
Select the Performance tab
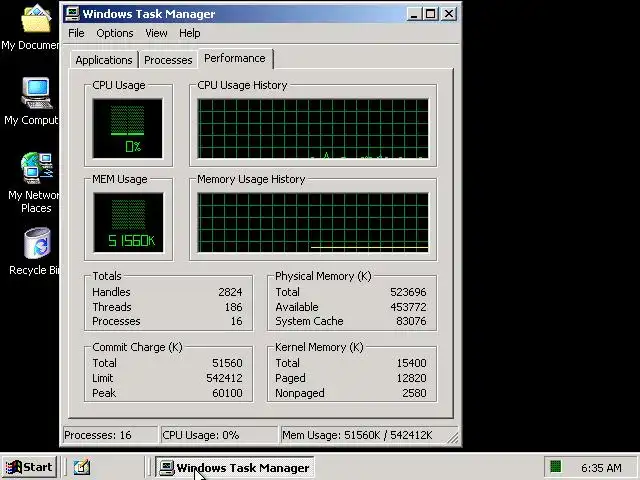(235, 58)
